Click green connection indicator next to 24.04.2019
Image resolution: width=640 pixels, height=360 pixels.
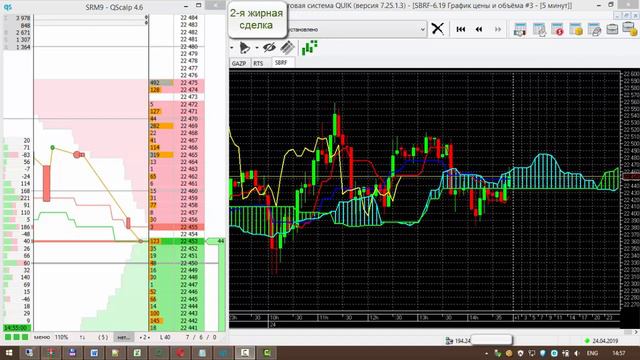[x=587, y=340]
